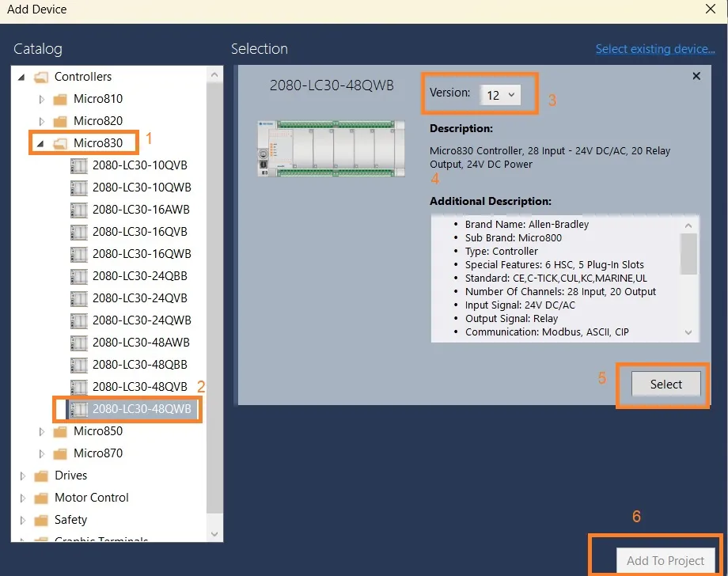Click the Motor Control folder icon
The height and width of the screenshot is (576, 728).
click(x=40, y=498)
